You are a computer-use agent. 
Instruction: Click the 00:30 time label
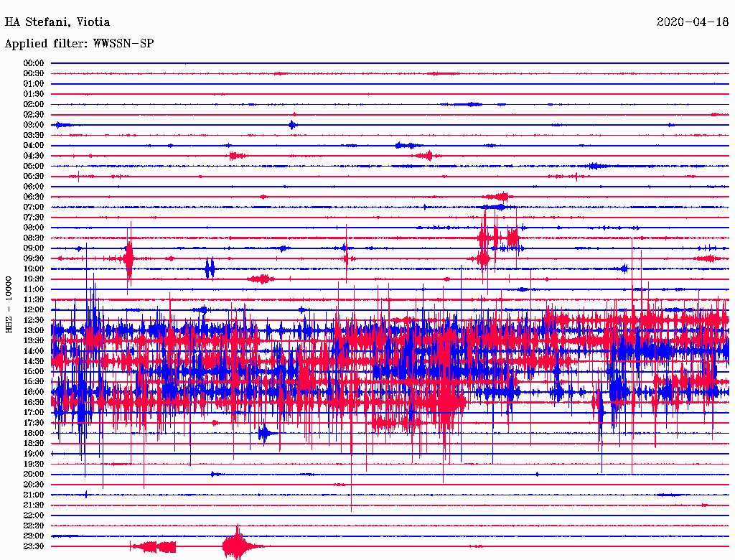(x=34, y=74)
